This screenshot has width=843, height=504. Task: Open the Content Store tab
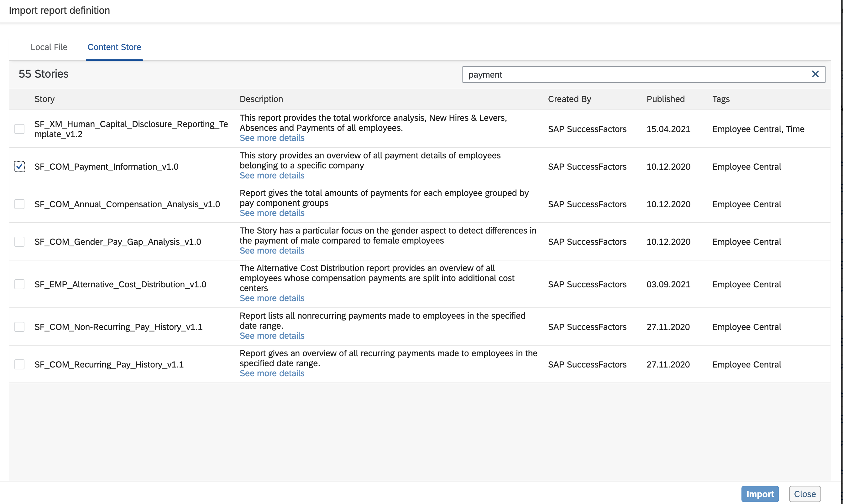click(114, 47)
